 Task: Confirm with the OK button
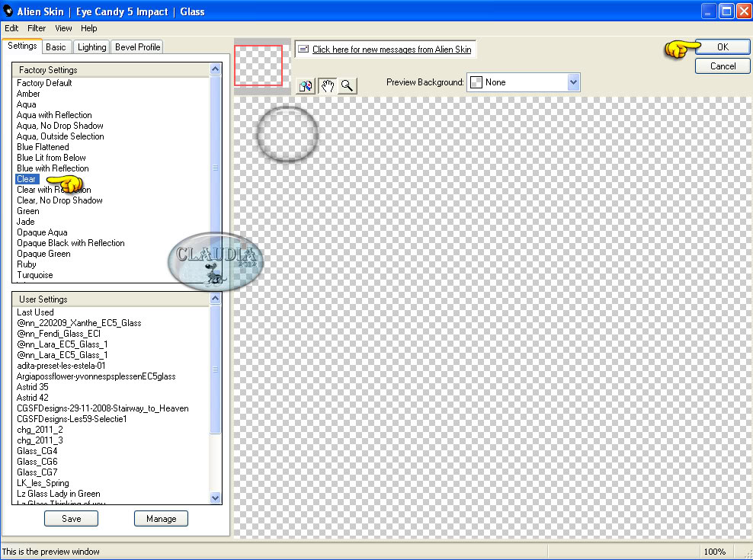click(x=723, y=46)
